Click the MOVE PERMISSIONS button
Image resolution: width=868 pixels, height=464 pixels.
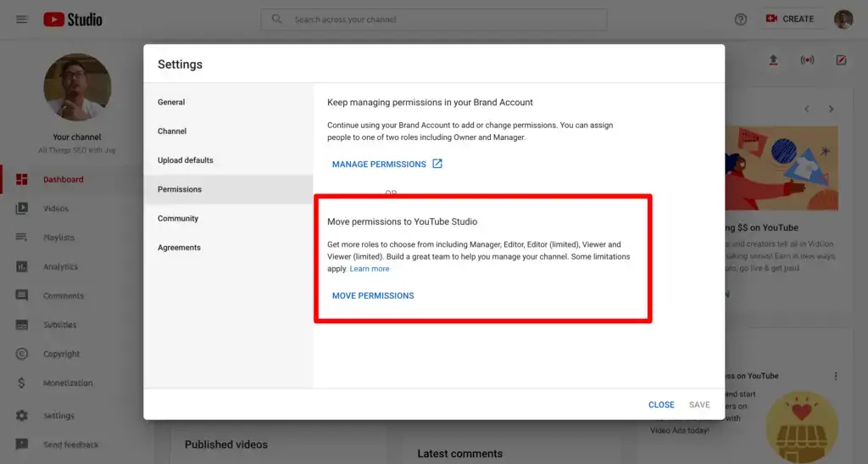[x=373, y=296]
